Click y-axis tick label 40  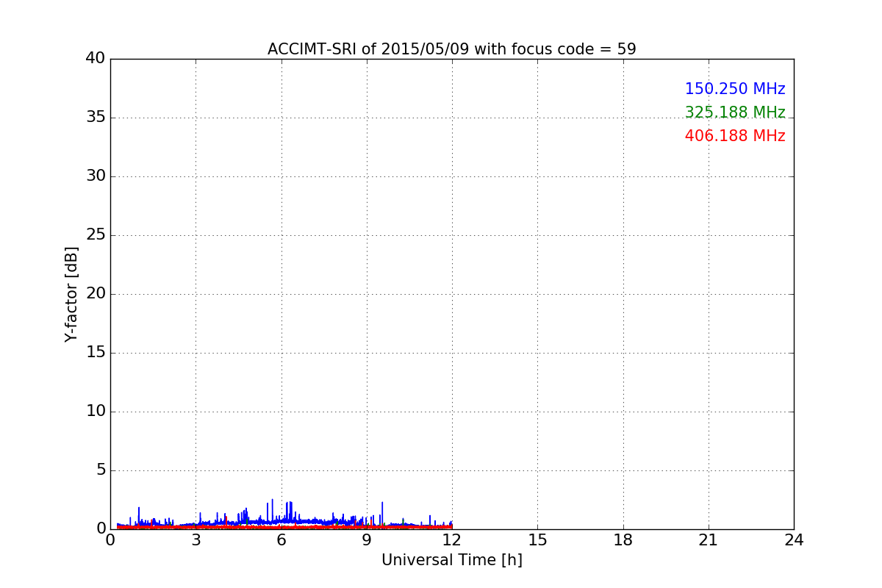coord(96,58)
